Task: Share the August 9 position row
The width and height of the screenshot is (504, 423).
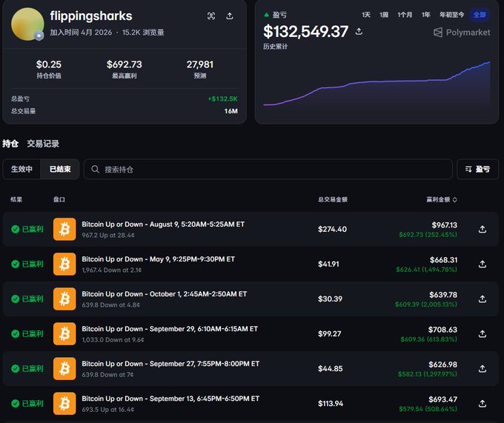Action: (483, 230)
